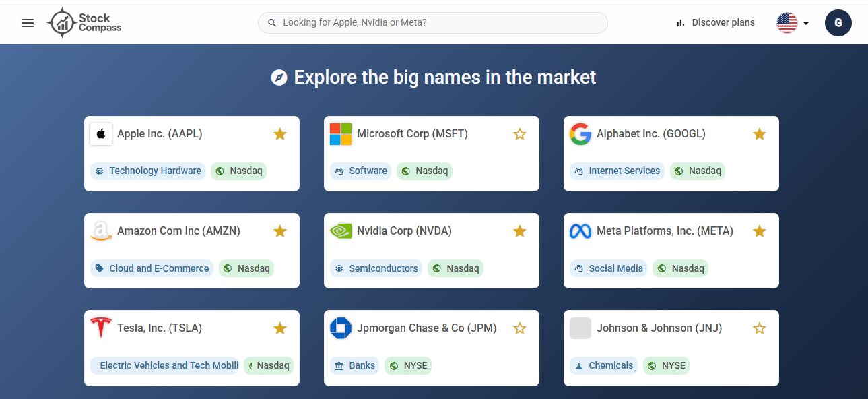Image resolution: width=868 pixels, height=399 pixels.
Task: Click the Jpmorgan Chase logo icon
Action: pos(341,328)
